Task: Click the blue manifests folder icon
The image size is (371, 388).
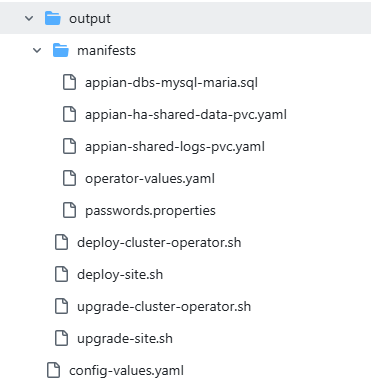Action: point(61,50)
